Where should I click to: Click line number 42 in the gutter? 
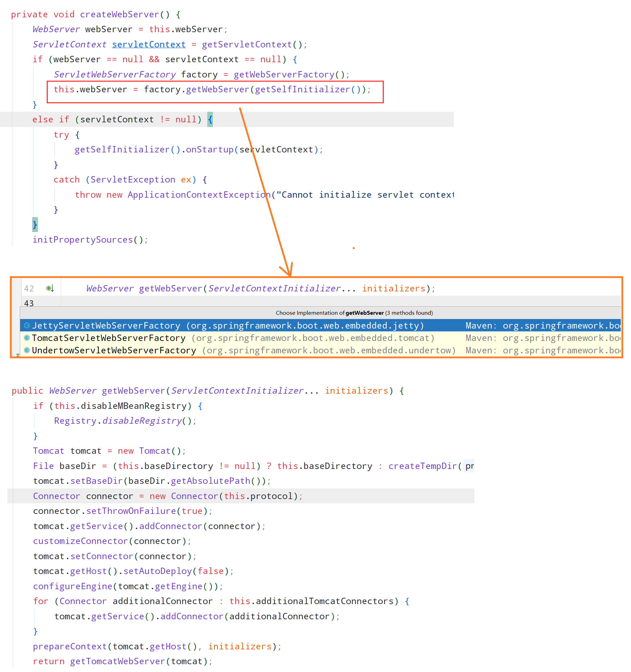coord(29,289)
